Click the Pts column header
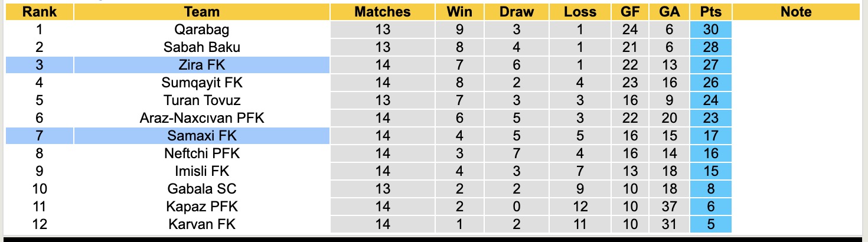The width and height of the screenshot is (868, 242). coord(710,12)
